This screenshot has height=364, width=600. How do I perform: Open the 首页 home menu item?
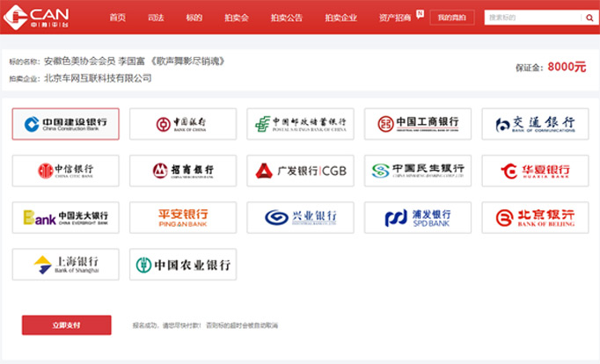[117, 18]
